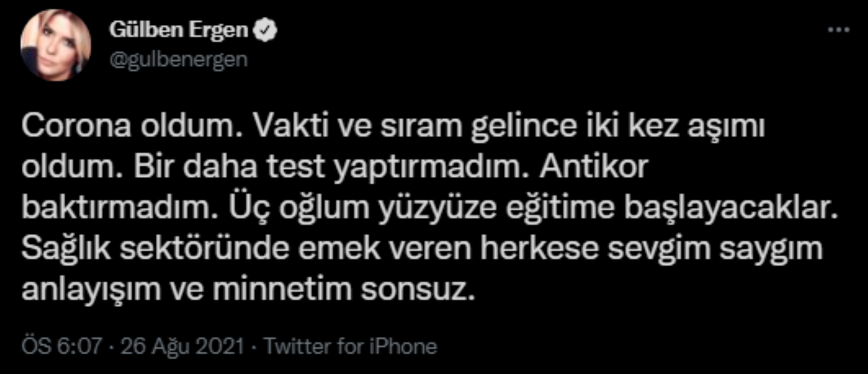
Task: Click the blue verified badge icon
Action: pos(267,31)
